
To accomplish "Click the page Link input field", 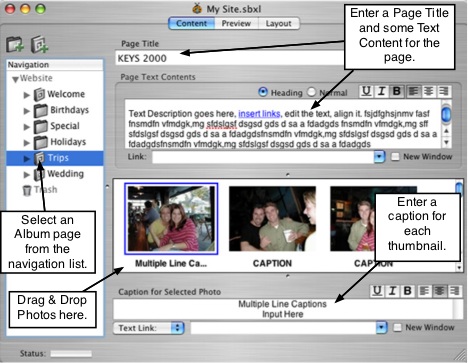I will [x=263, y=157].
